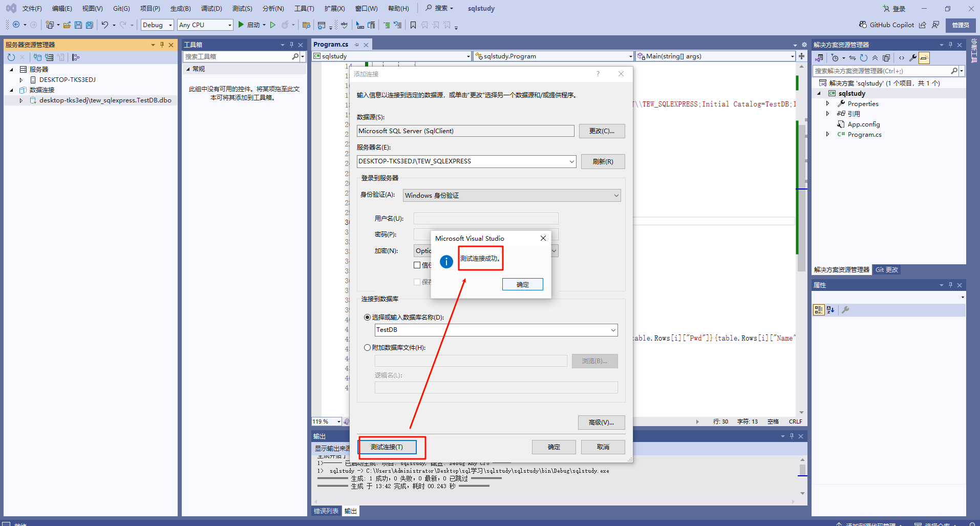Click the Advanced button in the Add Connection dialog
The width and height of the screenshot is (980, 526).
[601, 422]
